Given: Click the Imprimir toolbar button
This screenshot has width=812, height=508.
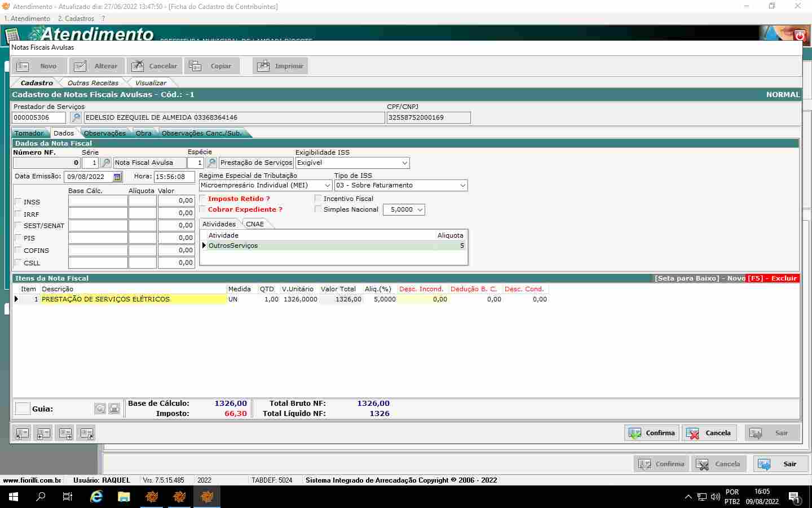Looking at the screenshot, I should (x=280, y=66).
